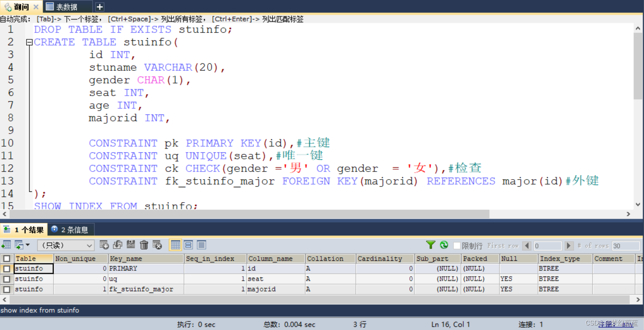Refresh results with green refresh icon
Viewport: 644px width, 330px height.
click(444, 245)
